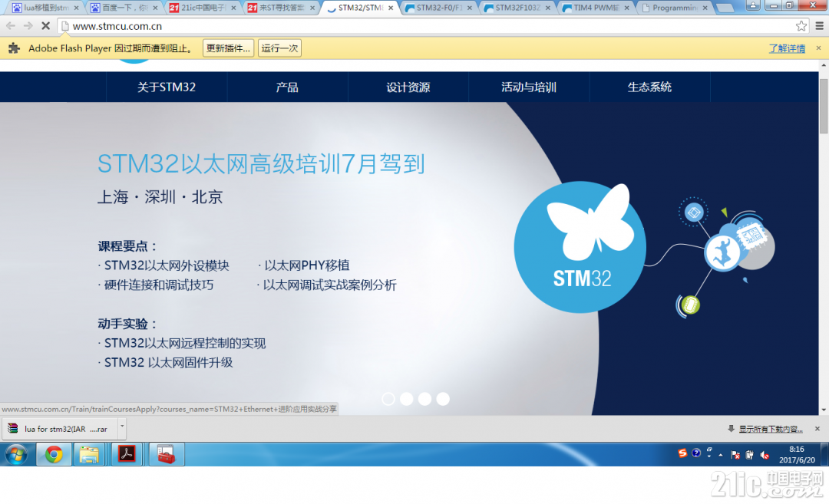
Task: Select the fourth carousel slide dot
Action: (x=443, y=399)
